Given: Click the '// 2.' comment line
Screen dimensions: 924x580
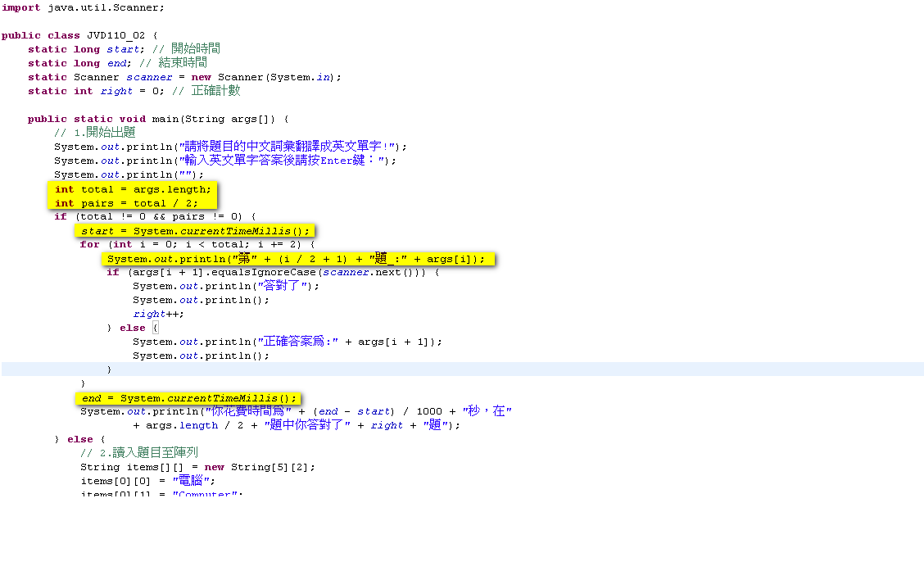Looking at the screenshot, I should click(139, 453).
